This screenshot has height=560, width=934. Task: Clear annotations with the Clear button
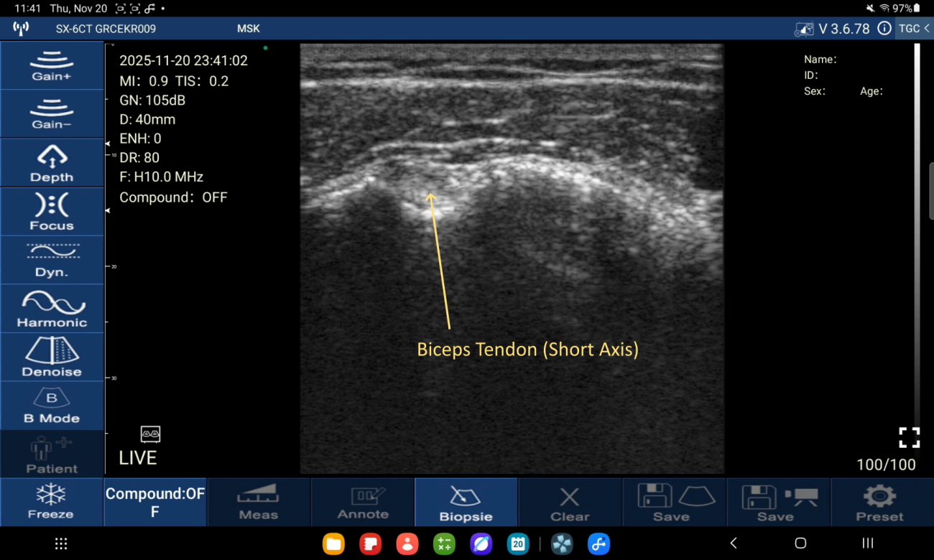pos(570,502)
